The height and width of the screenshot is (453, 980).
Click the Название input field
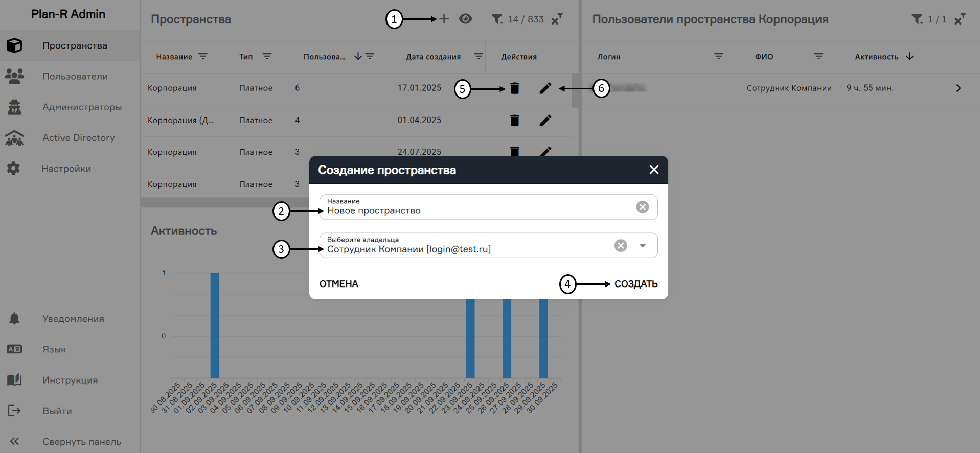pyautogui.click(x=475, y=211)
